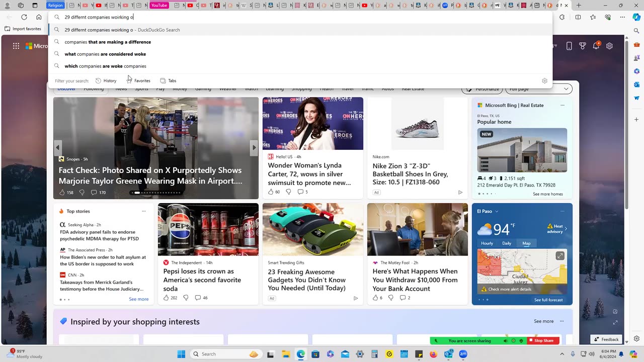This screenshot has height=362, width=644.
Task: Open the notifications bell with badge
Action: (x=596, y=45)
